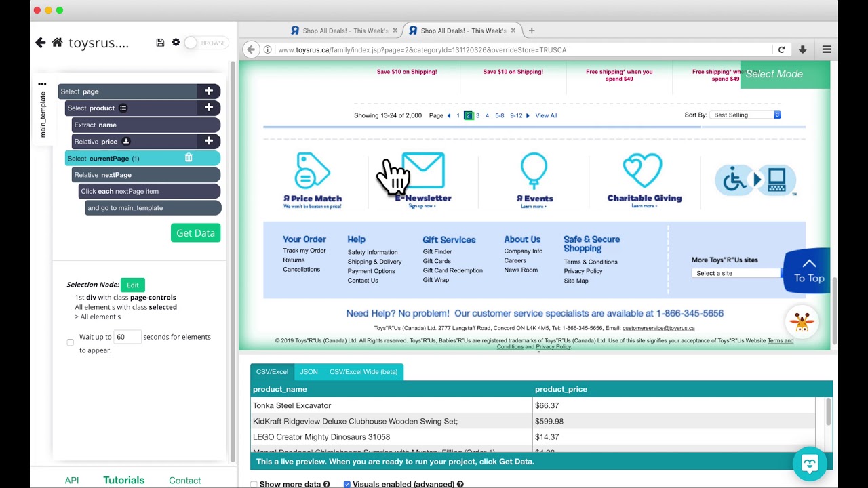
Task: Switch to the JSON tab
Action: click(x=309, y=371)
